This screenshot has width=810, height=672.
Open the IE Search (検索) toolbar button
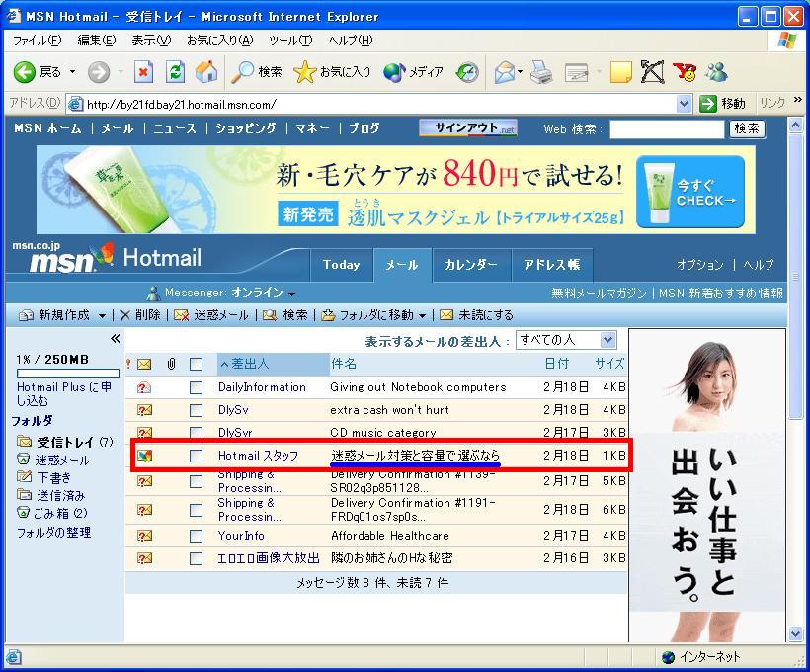(257, 72)
